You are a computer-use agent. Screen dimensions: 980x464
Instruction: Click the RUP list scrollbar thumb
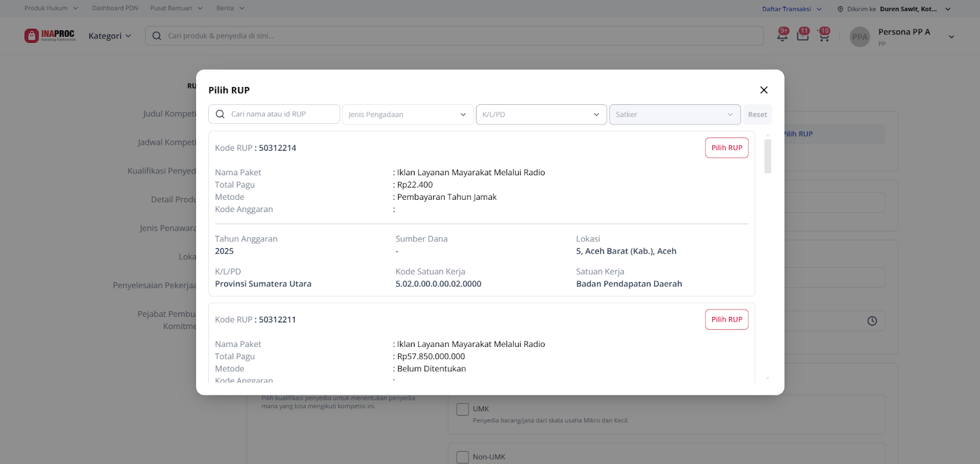click(767, 156)
